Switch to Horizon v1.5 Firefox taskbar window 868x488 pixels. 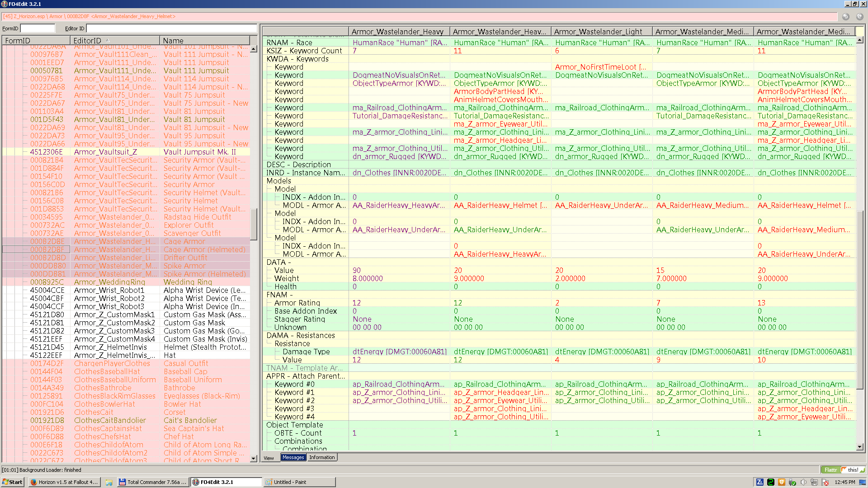(x=64, y=482)
